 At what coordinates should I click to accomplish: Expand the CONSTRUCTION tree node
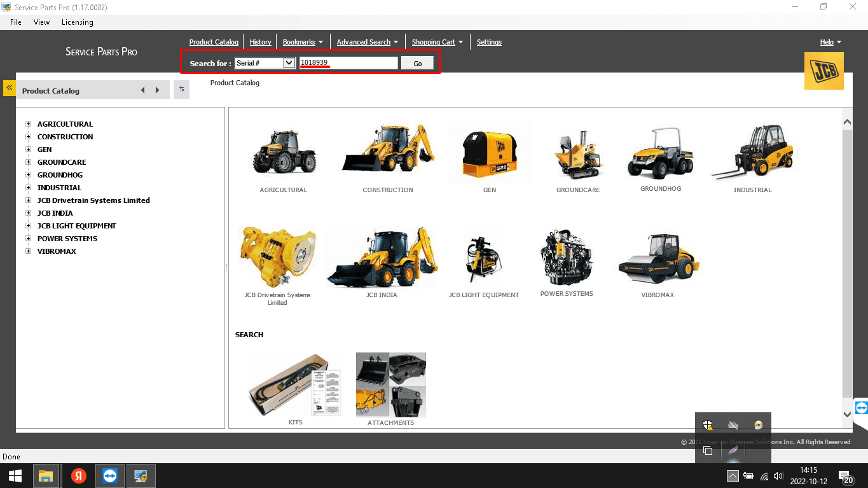pos(29,137)
